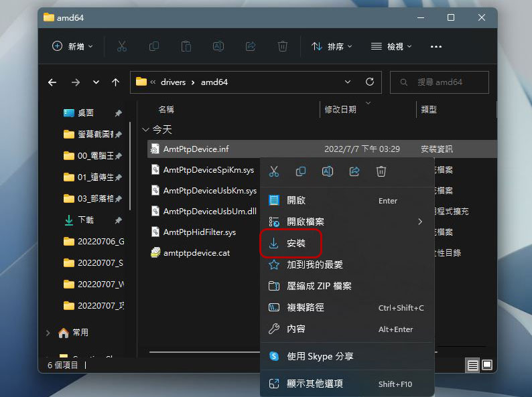Click the Copy icon in the top toolbar

(153, 46)
